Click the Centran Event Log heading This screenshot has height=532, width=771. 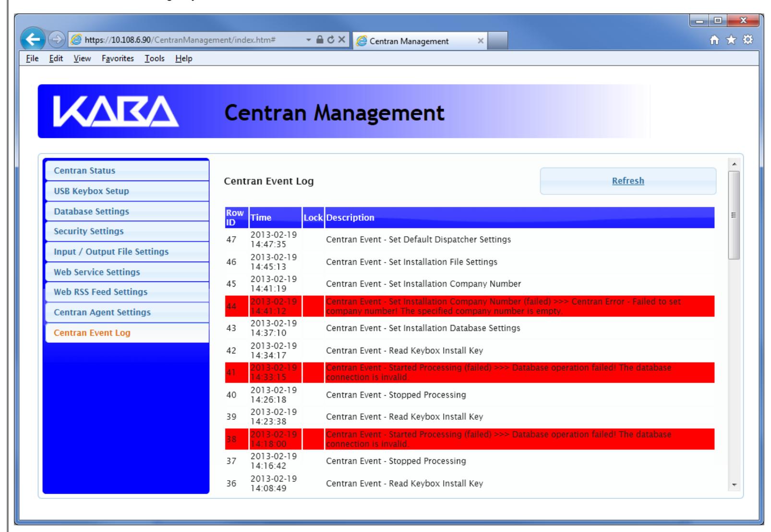pos(269,181)
